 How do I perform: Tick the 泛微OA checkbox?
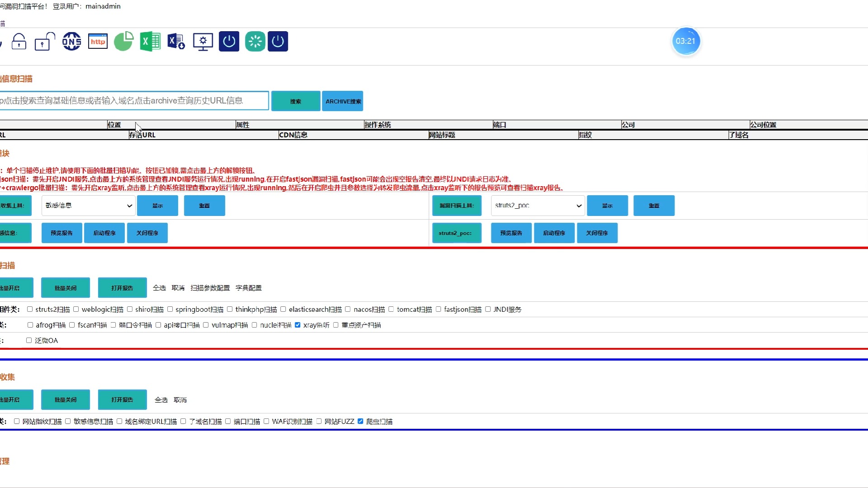29,341
